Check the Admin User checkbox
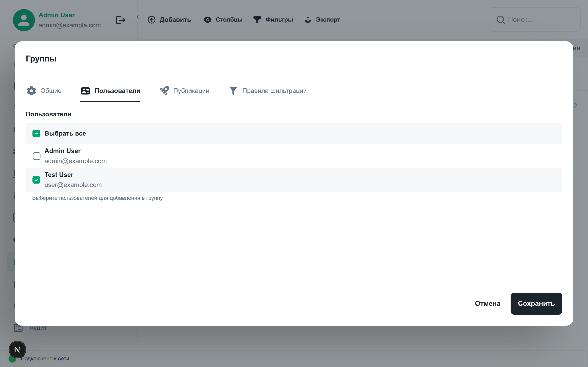588x367 pixels. pyautogui.click(x=37, y=156)
